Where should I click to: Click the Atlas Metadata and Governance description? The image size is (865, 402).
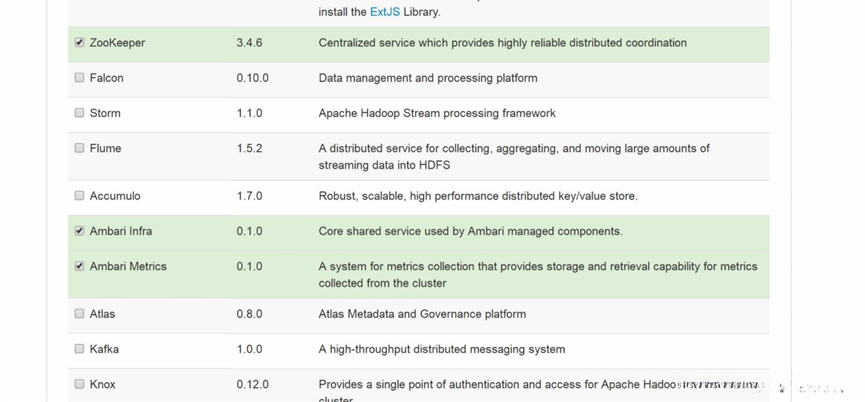(421, 314)
